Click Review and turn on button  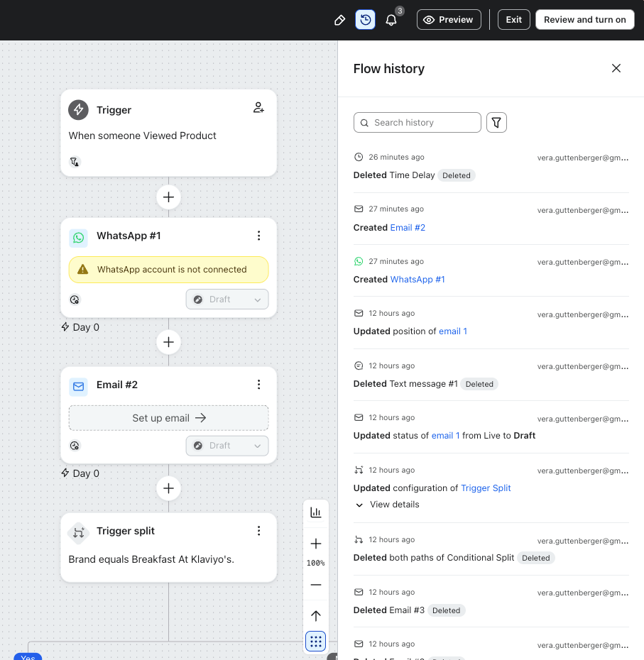(x=584, y=20)
